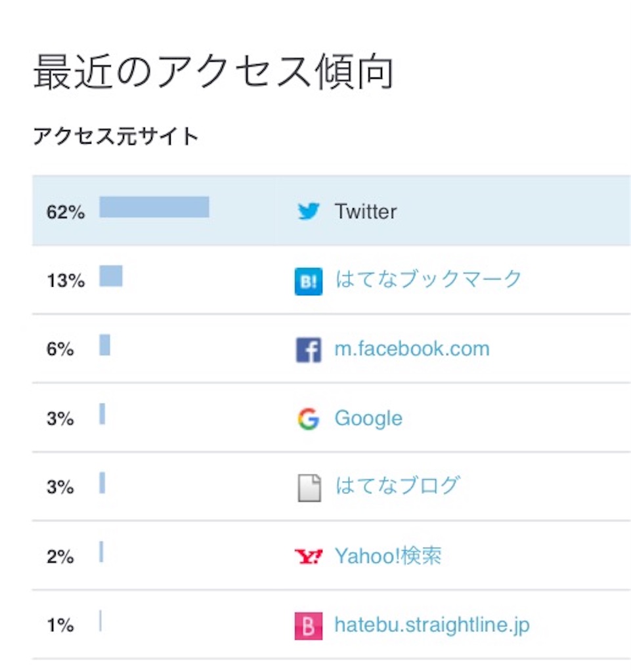
Task: Click the pink B icon for hatebu.straightline.jp
Action: (309, 625)
